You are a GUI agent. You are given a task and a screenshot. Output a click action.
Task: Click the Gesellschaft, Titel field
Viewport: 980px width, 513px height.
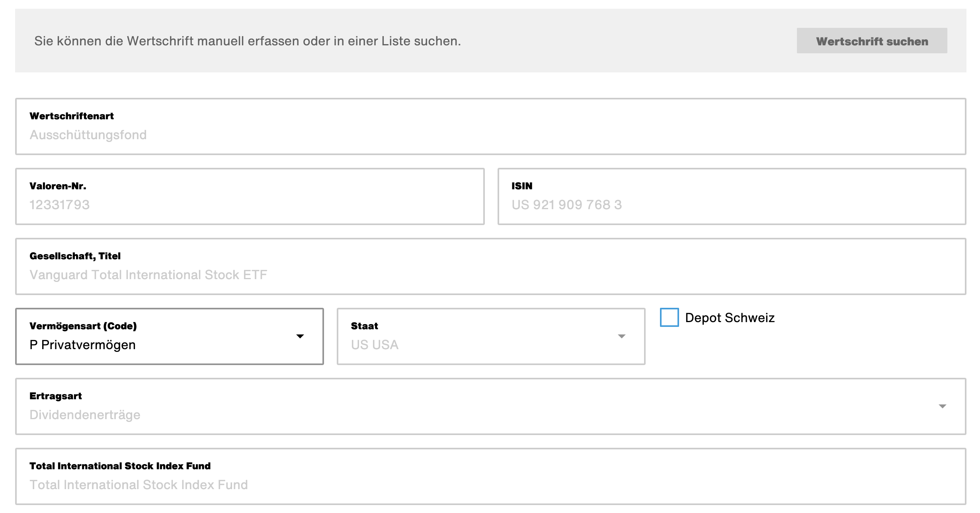[x=491, y=266]
